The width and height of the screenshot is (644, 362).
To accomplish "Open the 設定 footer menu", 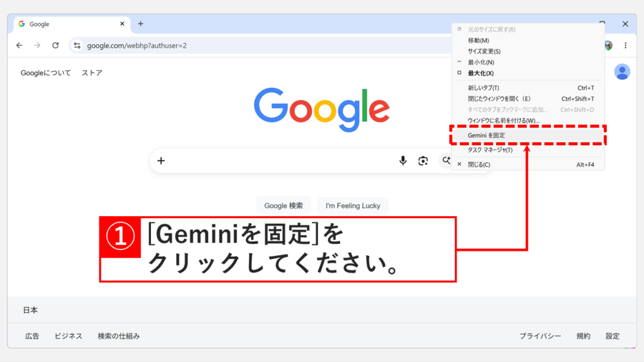I will (613, 336).
